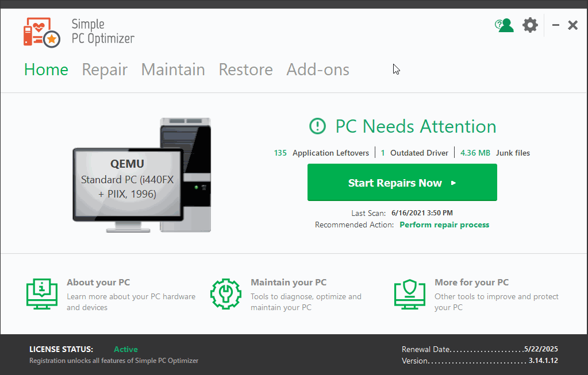Open the About your PC heading link
Image resolution: width=588 pixels, height=375 pixels.
98,283
